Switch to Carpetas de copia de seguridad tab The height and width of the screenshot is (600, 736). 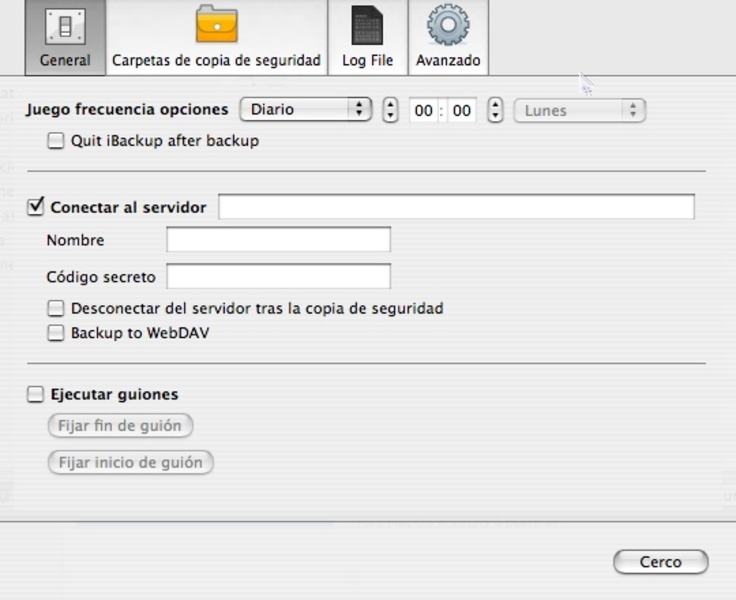[x=216, y=61]
